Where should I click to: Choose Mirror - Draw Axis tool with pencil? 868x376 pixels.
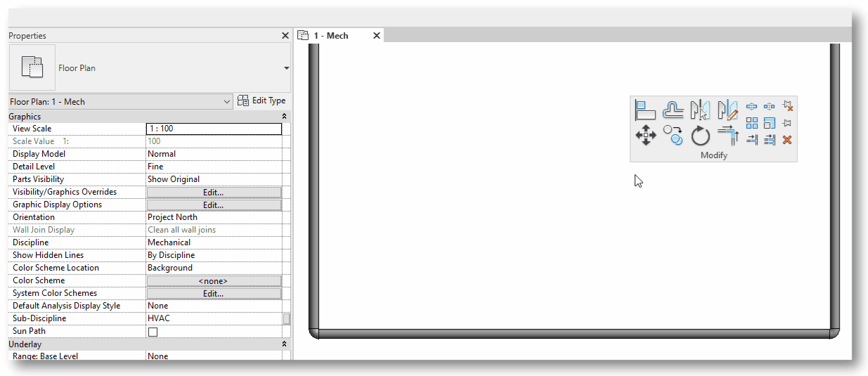728,110
